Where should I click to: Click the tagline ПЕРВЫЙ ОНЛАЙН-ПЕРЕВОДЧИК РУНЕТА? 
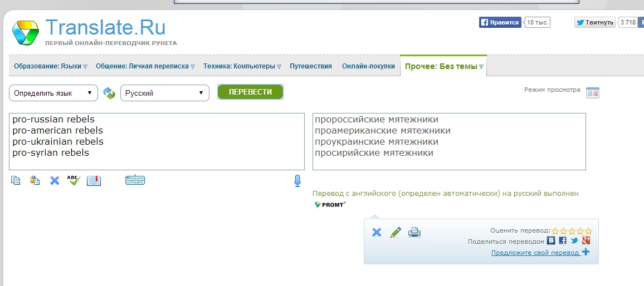click(111, 43)
